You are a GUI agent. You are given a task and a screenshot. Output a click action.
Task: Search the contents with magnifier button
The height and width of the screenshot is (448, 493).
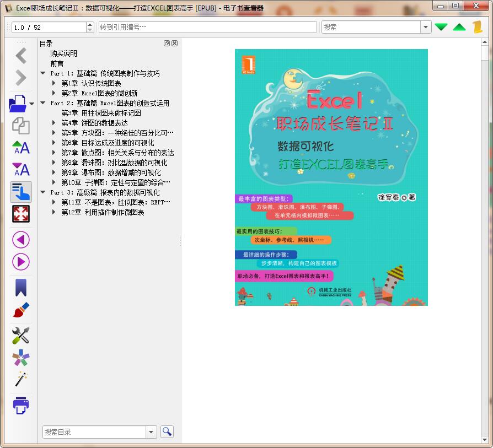pyautogui.click(x=167, y=431)
